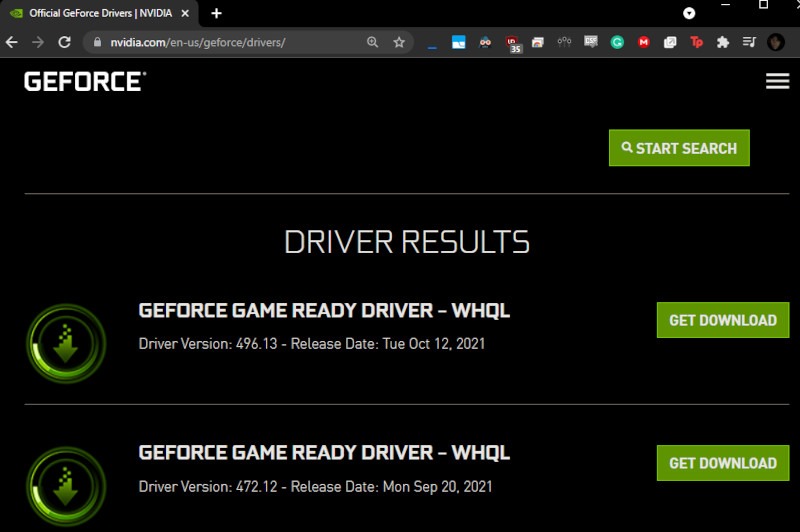Viewport: 800px width, 532px height.
Task: Click the download arrow icon for driver 496.13
Action: pos(66,343)
